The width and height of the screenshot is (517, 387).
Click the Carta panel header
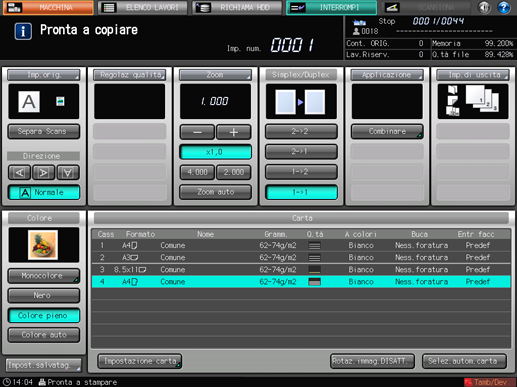coord(301,218)
